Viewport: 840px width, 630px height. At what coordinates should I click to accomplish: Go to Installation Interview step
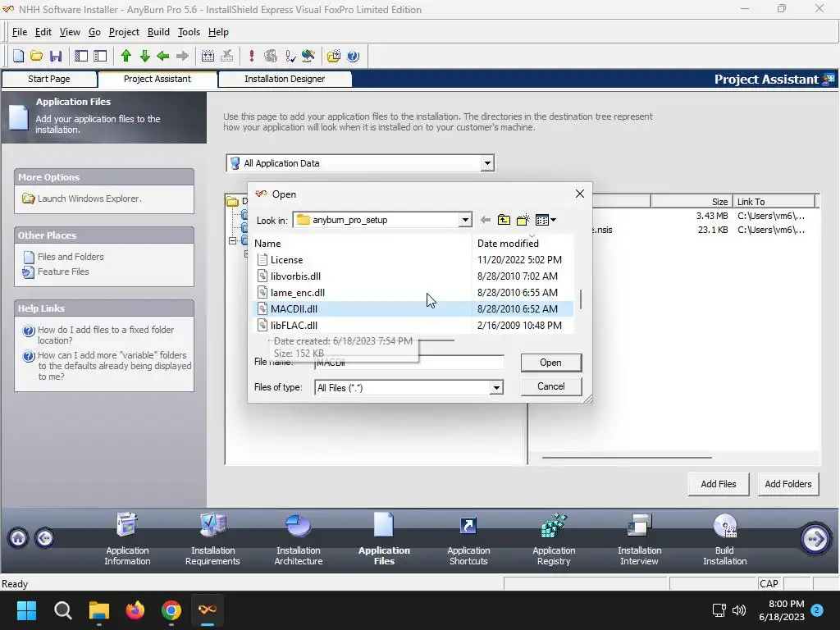[x=639, y=539]
